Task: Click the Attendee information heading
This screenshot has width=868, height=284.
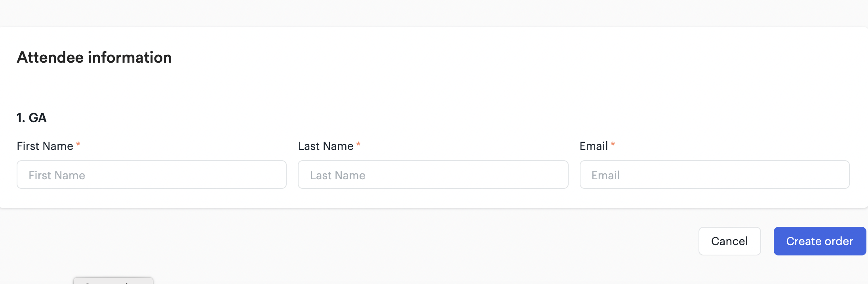Action: [94, 58]
